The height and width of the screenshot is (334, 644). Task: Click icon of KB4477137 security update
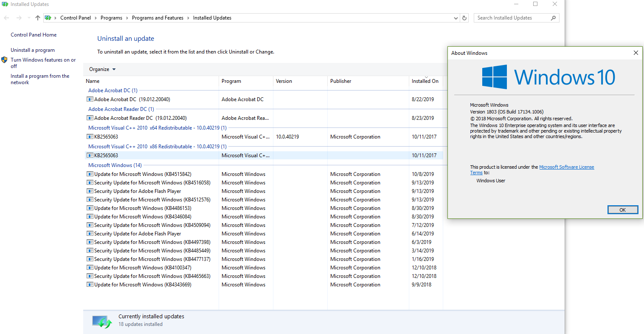tap(90, 259)
